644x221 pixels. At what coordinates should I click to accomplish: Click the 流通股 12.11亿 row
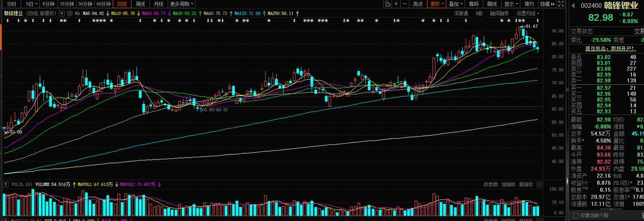pyautogui.click(x=591, y=204)
